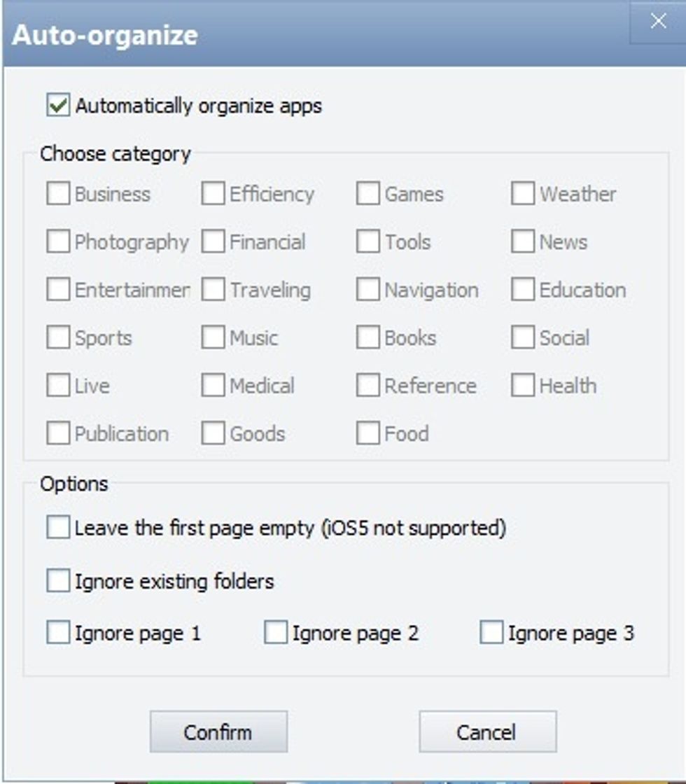Enable the Photography category
This screenshot has width=686, height=784.
coord(58,242)
